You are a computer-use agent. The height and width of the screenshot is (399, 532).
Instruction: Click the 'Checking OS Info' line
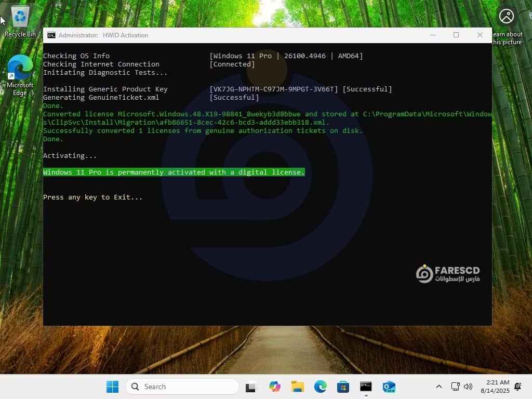[76, 56]
